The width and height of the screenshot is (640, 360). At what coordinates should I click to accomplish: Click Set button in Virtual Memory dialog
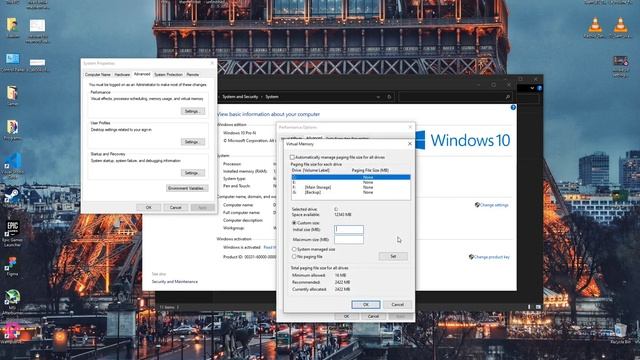click(393, 256)
